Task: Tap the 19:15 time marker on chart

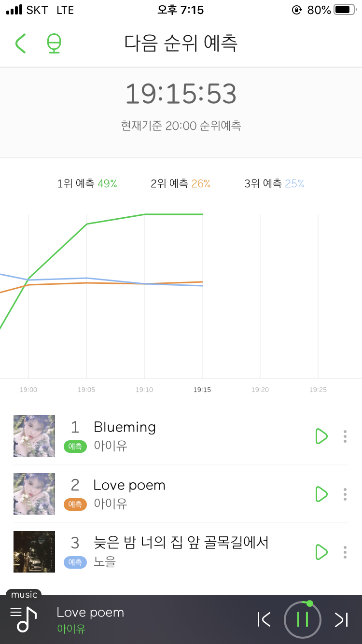Action: coord(202,390)
